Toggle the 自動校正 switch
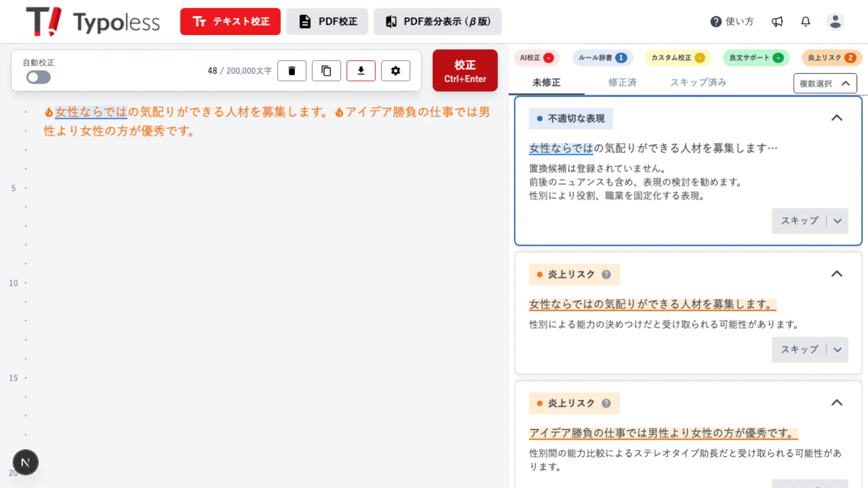The height and width of the screenshot is (488, 868). 38,77
